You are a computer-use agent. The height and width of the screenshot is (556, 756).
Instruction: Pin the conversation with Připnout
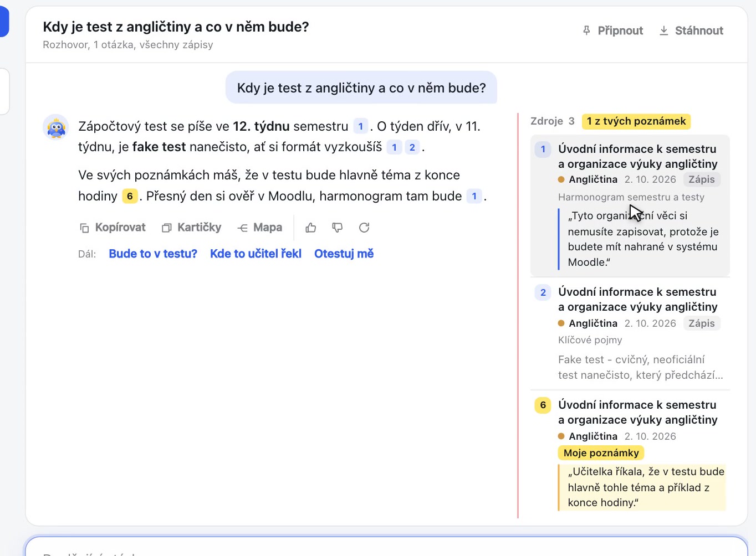(x=612, y=31)
